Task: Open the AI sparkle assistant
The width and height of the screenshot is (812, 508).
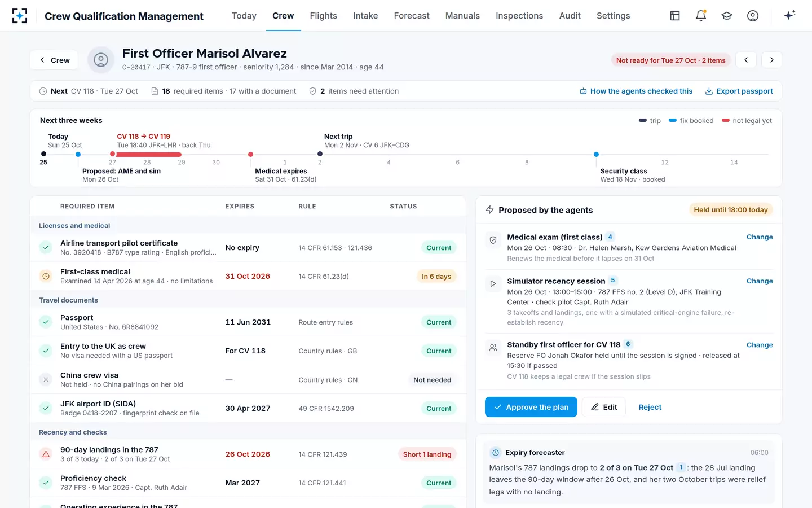Action: point(789,15)
